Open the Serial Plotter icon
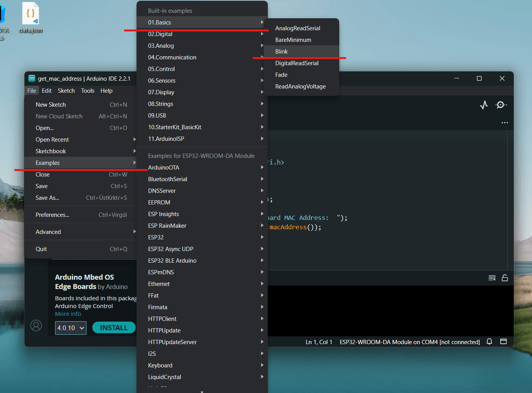532x393 pixels. pyautogui.click(x=484, y=105)
